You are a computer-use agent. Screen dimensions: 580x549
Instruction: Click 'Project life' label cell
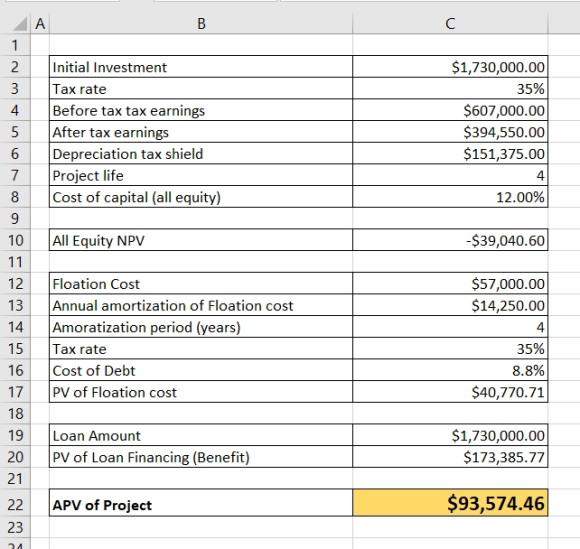click(x=201, y=175)
